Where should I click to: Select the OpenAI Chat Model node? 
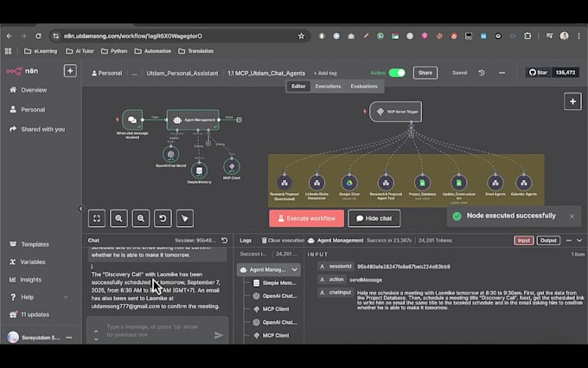pyautogui.click(x=170, y=154)
